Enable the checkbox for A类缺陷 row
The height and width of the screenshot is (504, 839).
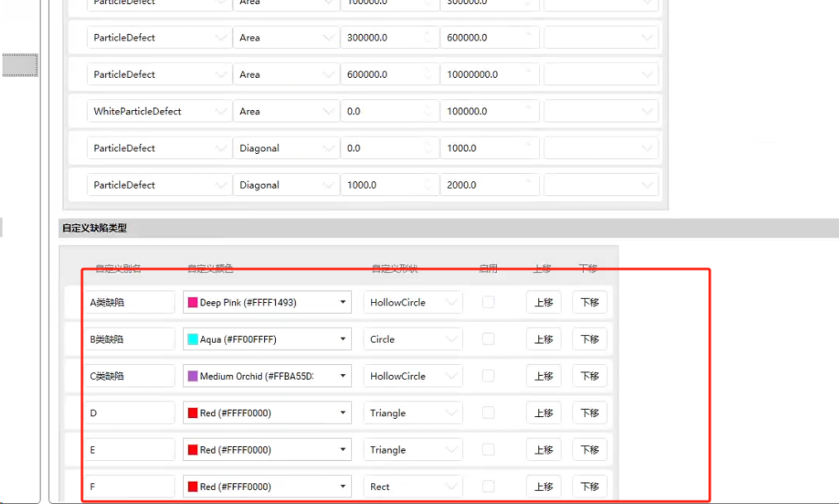pyautogui.click(x=488, y=302)
